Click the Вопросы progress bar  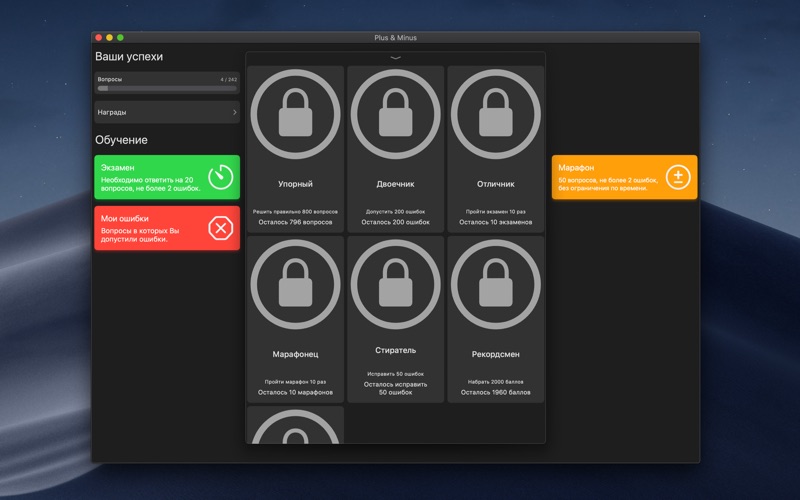click(167, 88)
